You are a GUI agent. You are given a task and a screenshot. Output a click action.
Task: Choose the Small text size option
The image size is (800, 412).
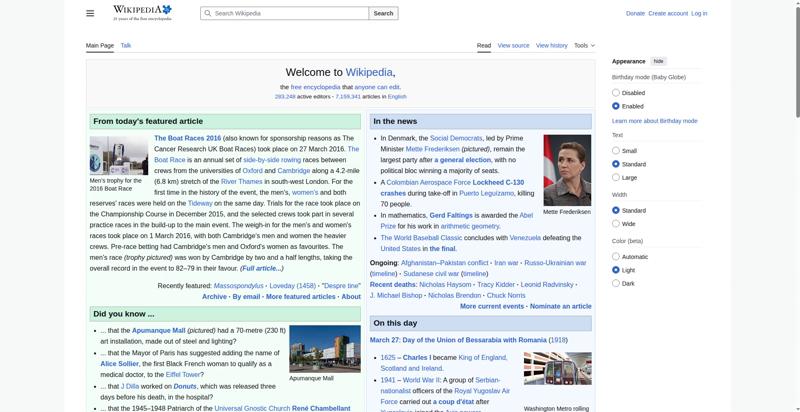point(616,150)
